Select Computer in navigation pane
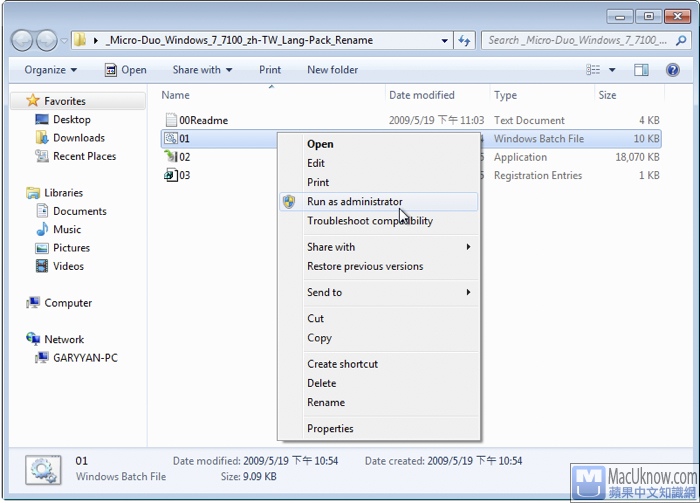The image size is (700, 503). click(68, 303)
